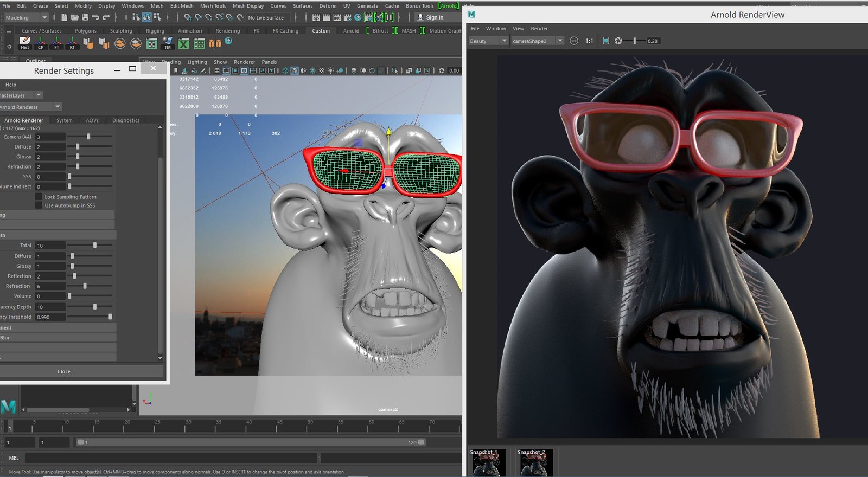Switch to the AOVs tab in Render Settings

tap(92, 120)
